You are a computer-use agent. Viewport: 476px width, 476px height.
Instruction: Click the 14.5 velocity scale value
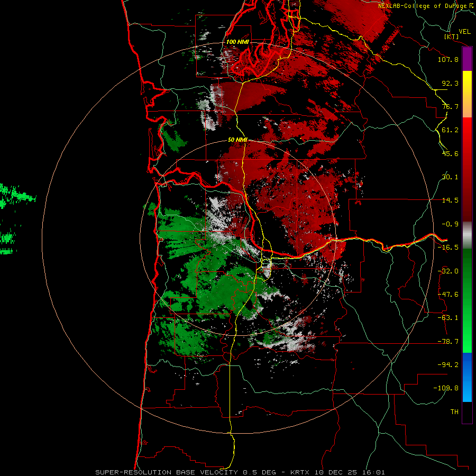[450, 200]
